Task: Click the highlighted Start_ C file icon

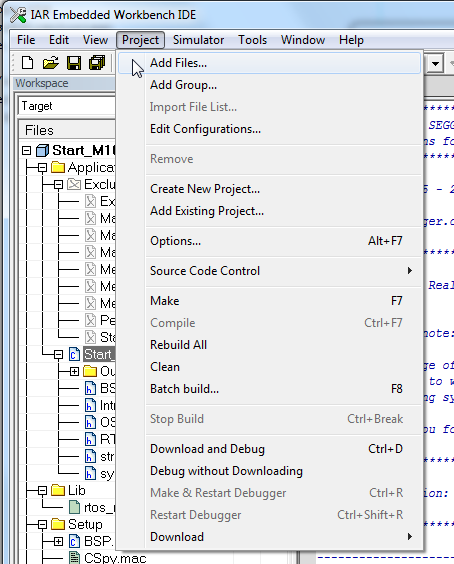Action: [74, 354]
